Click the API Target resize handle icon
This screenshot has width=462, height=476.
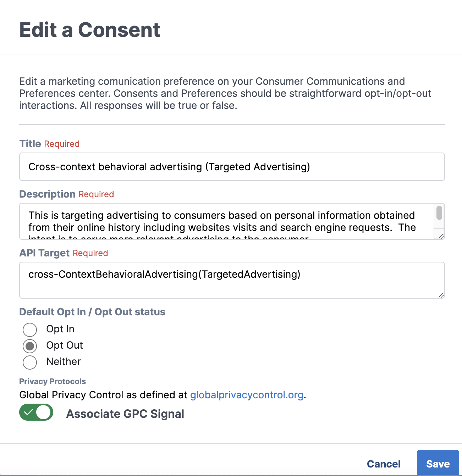tap(441, 295)
